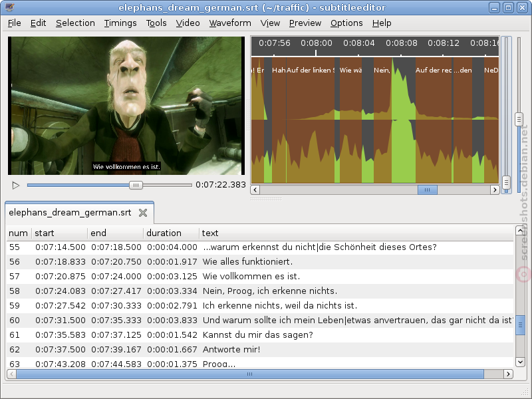Select subtitle 'Wie vollkommen es ist.' in list

[260, 276]
